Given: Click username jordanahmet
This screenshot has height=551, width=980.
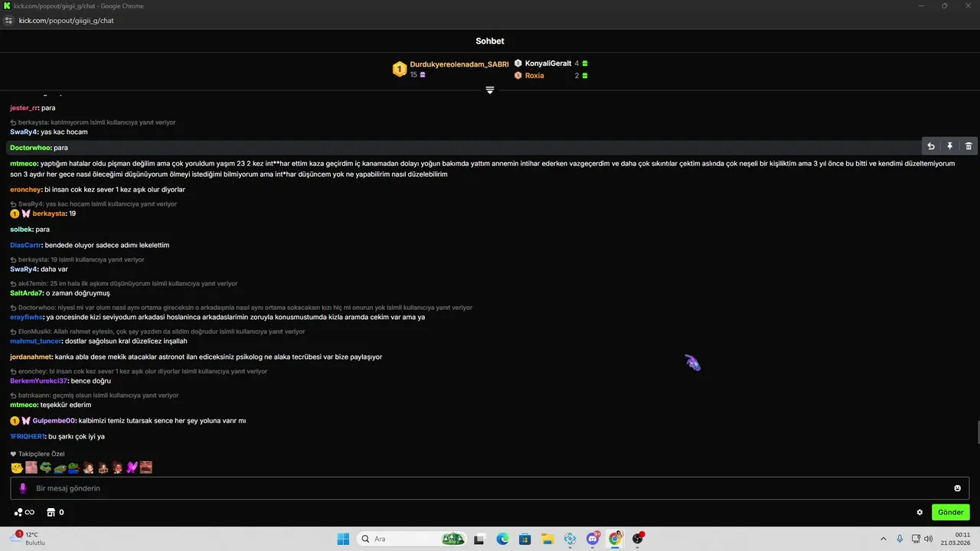Looking at the screenshot, I should click(x=31, y=357).
